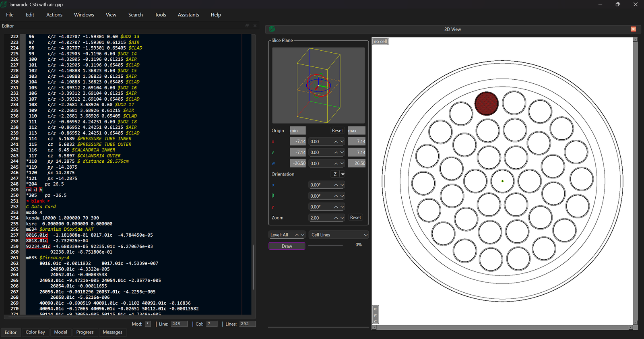644x339 pixels.
Task: Close the Editor panel
Action: (255, 26)
